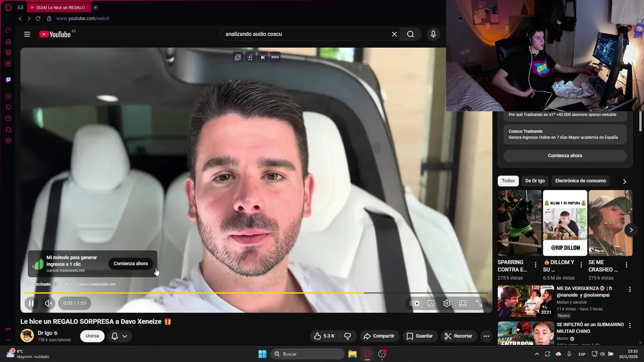644x362 pixels.
Task: Open GX Corner gamepad icon in tab bar
Action: pos(20,8)
